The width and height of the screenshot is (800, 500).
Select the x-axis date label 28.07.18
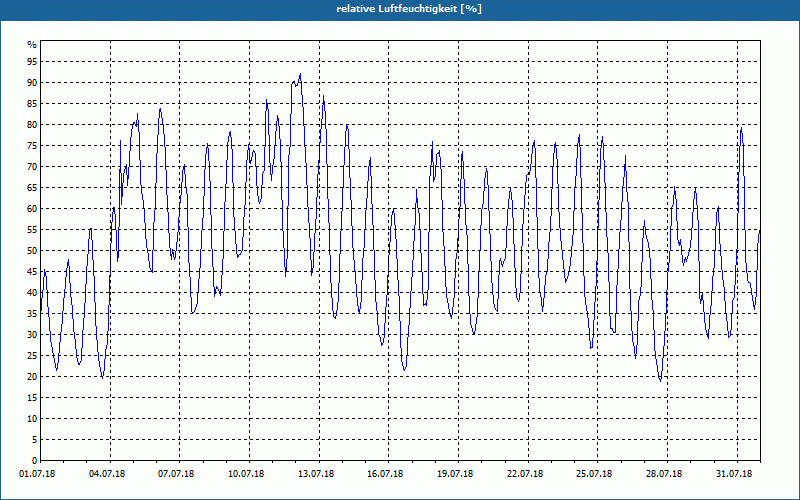tap(664, 474)
